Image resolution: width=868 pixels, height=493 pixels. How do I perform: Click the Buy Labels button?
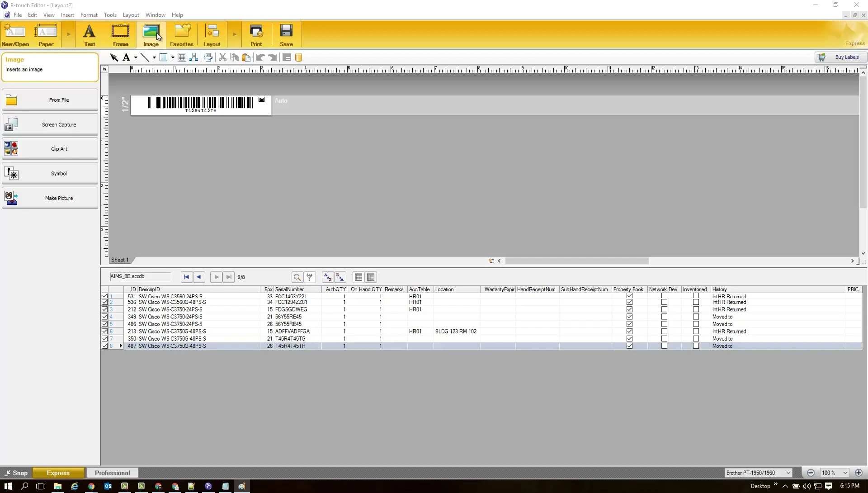841,57
